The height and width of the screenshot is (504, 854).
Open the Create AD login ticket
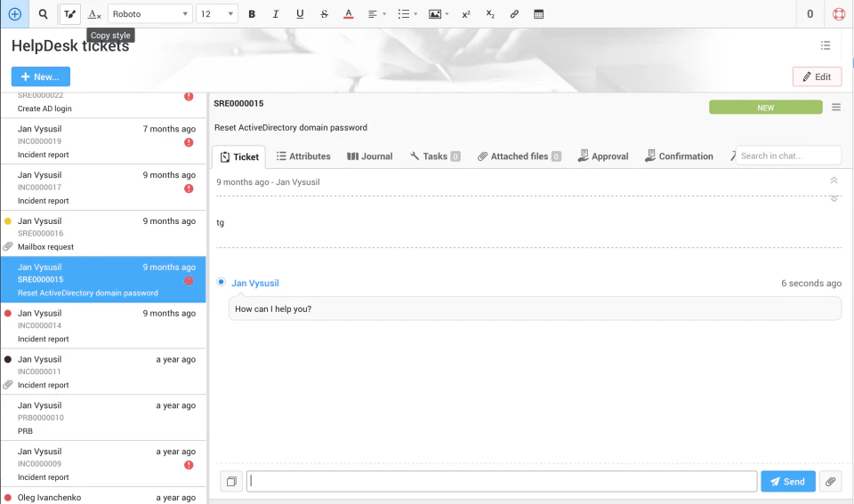(x=103, y=105)
